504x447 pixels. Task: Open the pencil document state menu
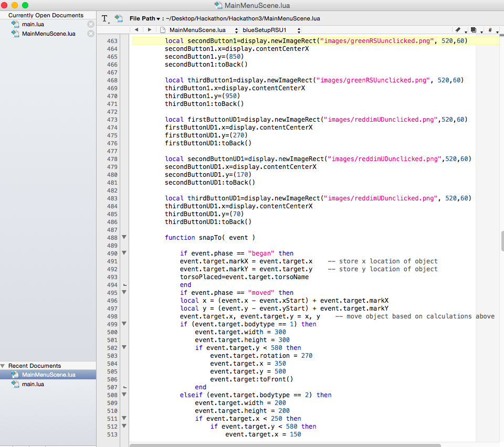click(459, 30)
